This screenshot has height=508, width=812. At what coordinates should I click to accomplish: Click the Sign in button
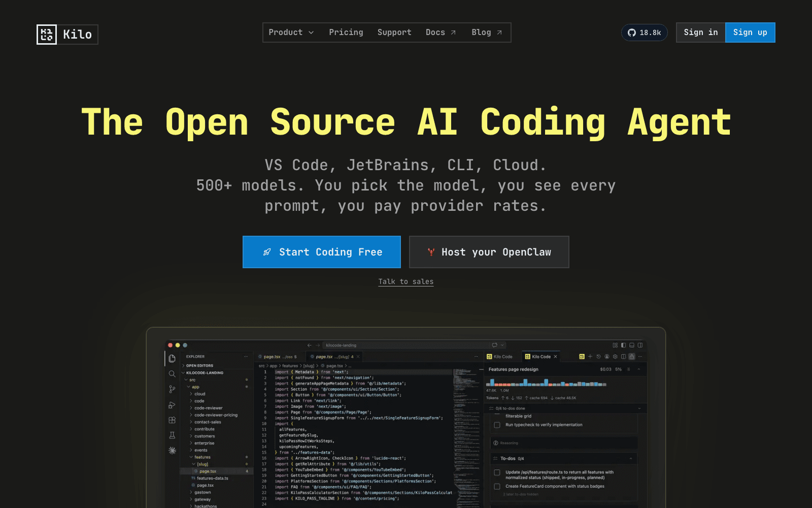(x=701, y=33)
